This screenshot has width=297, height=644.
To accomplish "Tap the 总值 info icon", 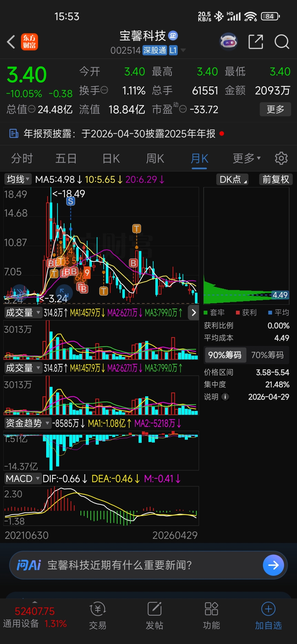I will coord(32,109).
